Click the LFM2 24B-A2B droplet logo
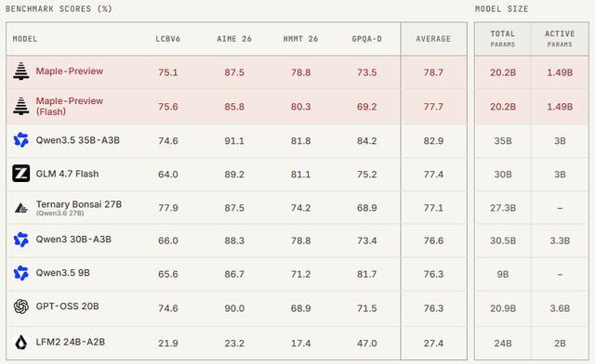 [20, 342]
